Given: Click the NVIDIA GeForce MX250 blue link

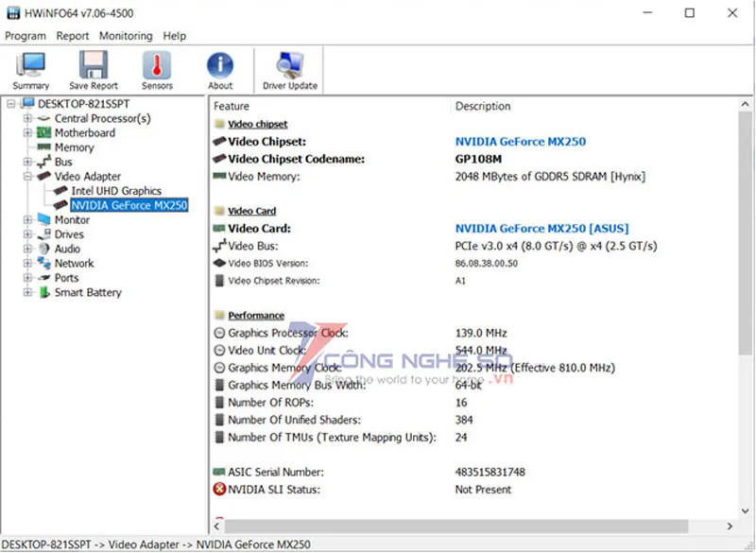Looking at the screenshot, I should tap(521, 141).
